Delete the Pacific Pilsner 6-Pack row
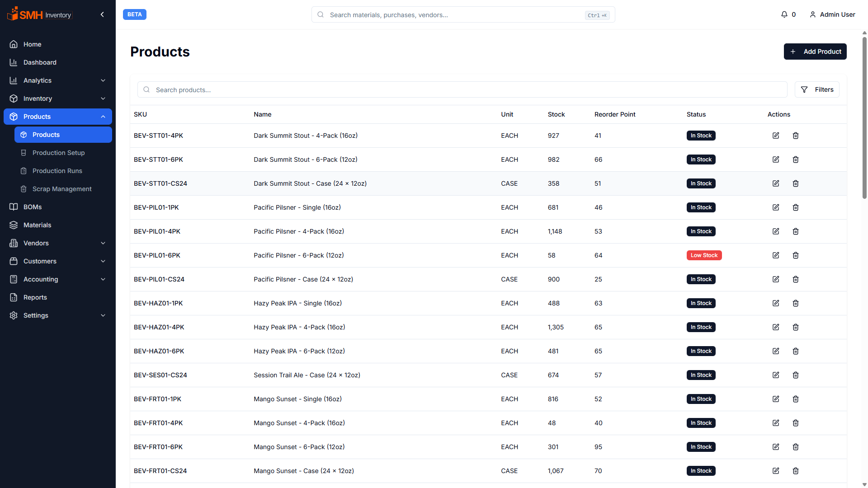 pos(796,255)
